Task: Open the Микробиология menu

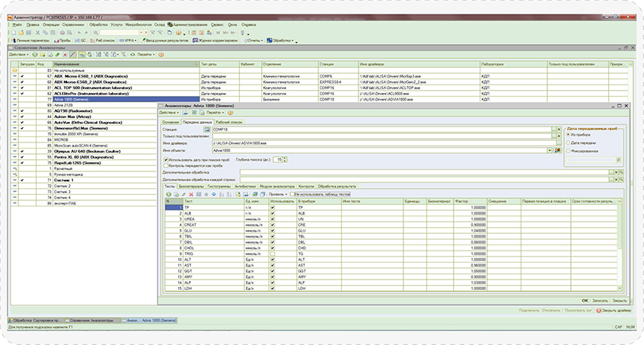Action: pos(139,24)
